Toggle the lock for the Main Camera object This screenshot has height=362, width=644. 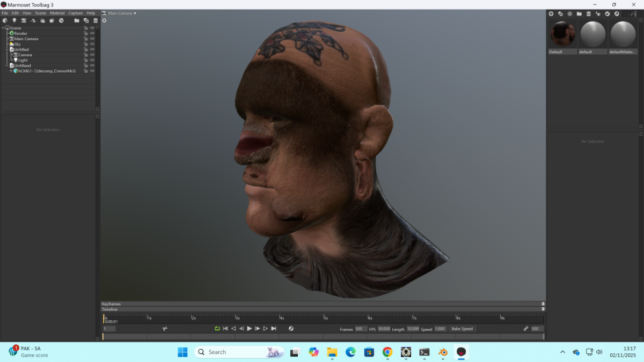pyautogui.click(x=85, y=39)
